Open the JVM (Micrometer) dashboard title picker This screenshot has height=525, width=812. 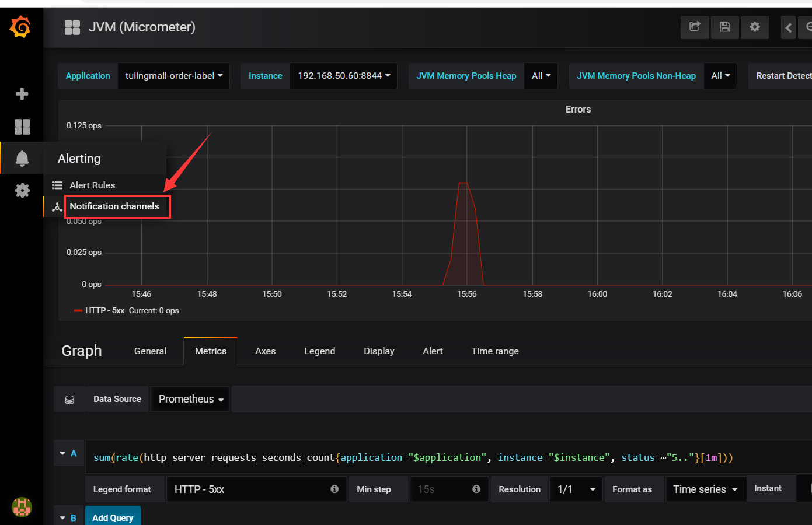coord(142,27)
